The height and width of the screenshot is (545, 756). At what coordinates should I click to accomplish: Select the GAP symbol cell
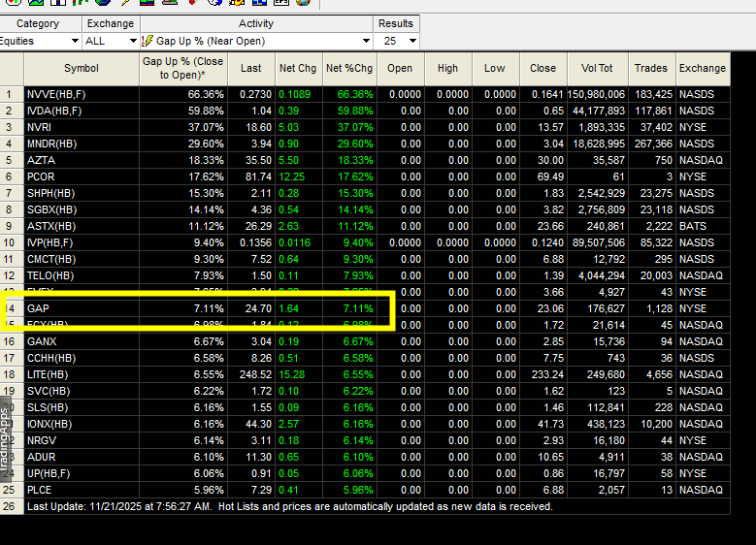pyautogui.click(x=82, y=308)
